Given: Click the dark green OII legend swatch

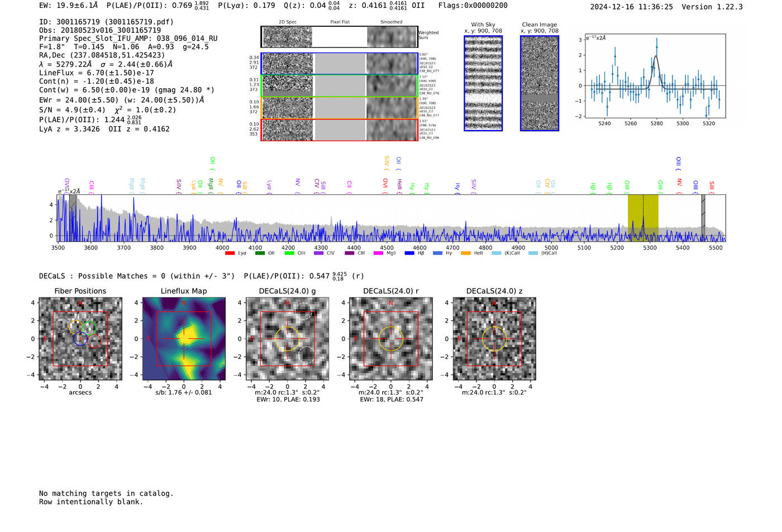Looking at the screenshot, I should tap(260, 253).
